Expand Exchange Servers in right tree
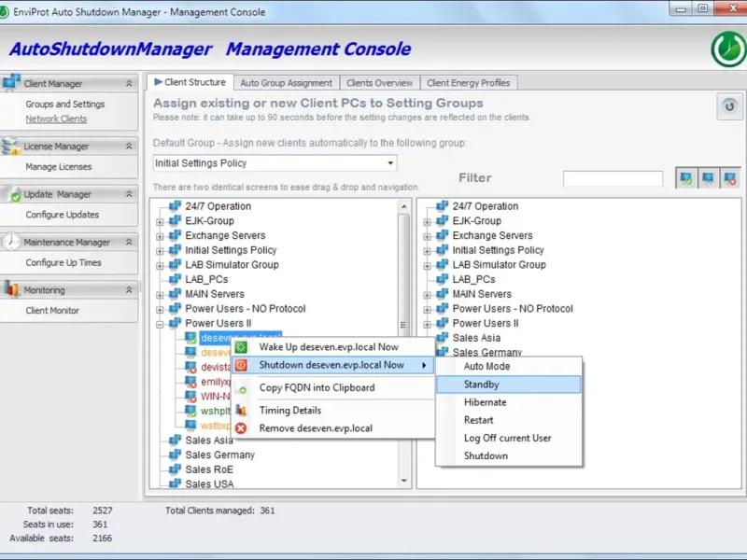Viewport: 747px width, 560px height. [428, 237]
